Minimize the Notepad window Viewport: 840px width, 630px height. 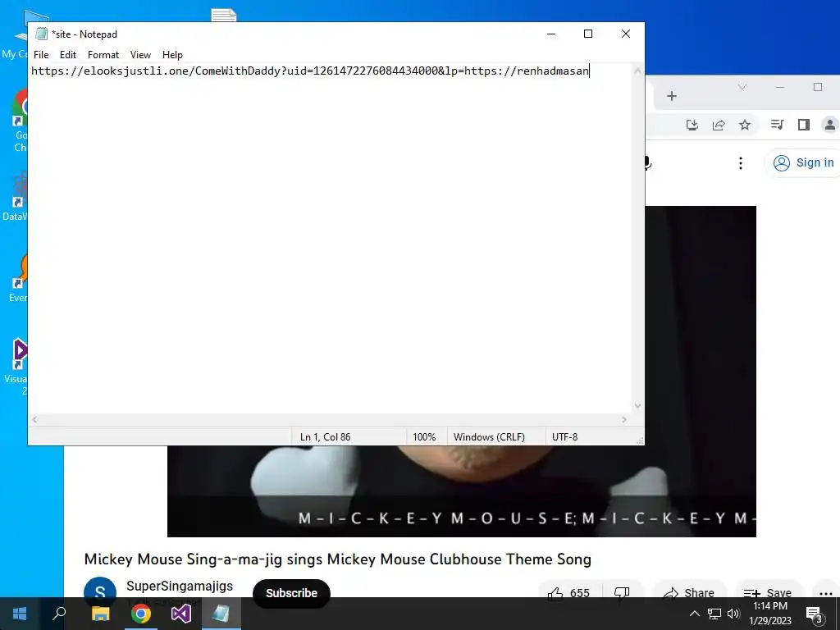550,34
